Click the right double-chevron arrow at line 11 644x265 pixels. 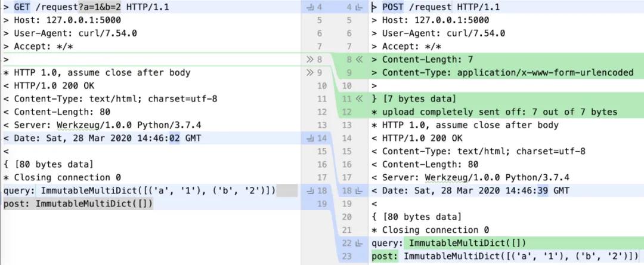[x=358, y=99]
